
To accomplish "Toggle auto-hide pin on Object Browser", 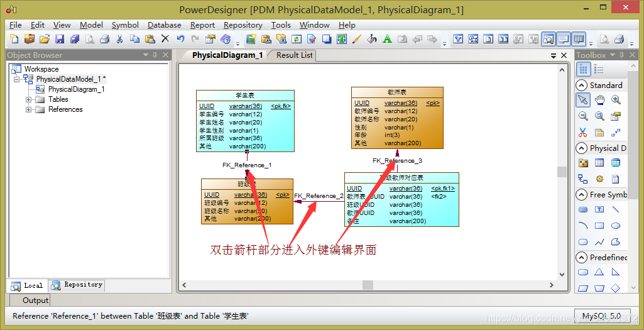I will click(155, 55).
